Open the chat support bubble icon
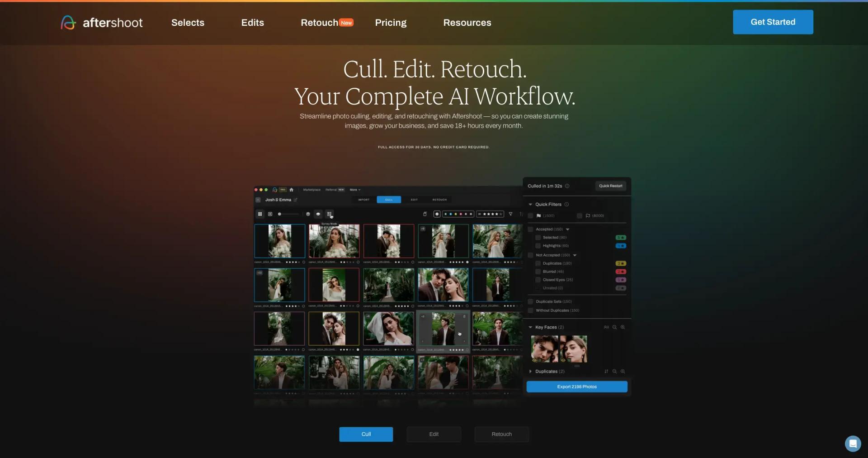868x458 pixels. pyautogui.click(x=853, y=444)
